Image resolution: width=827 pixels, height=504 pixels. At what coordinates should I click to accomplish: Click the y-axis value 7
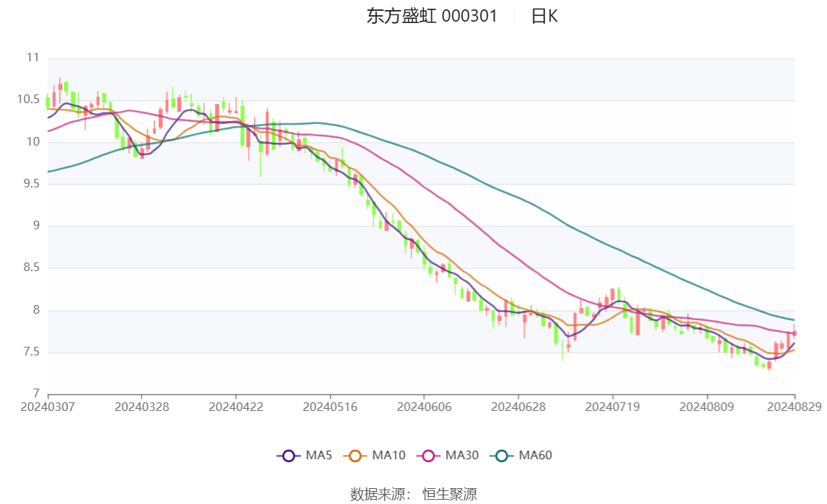coord(36,393)
